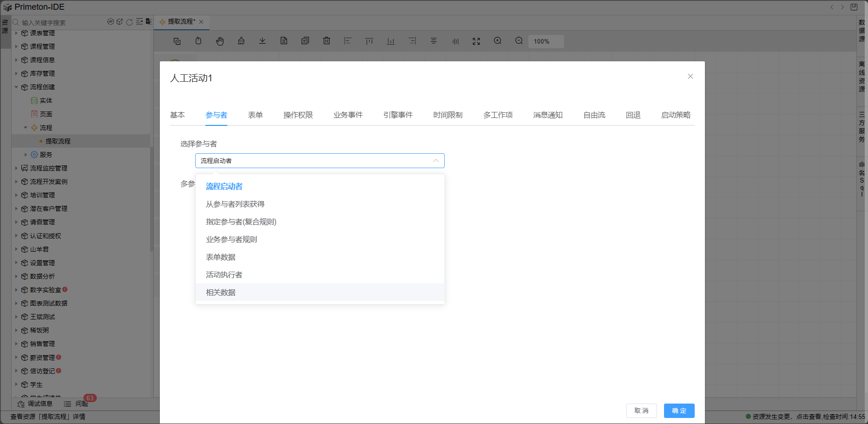
Task: Click the format brush icon in toolbar
Action: pyautogui.click(x=241, y=41)
